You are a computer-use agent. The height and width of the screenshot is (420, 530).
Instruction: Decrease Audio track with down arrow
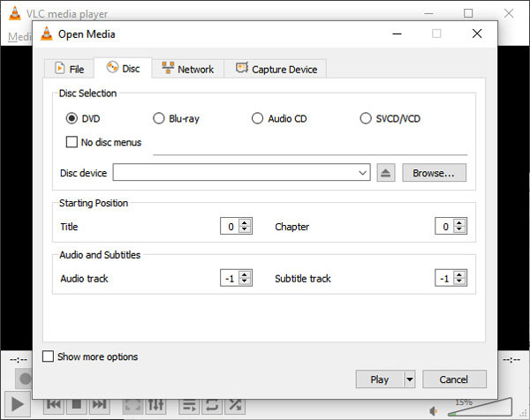click(x=245, y=281)
